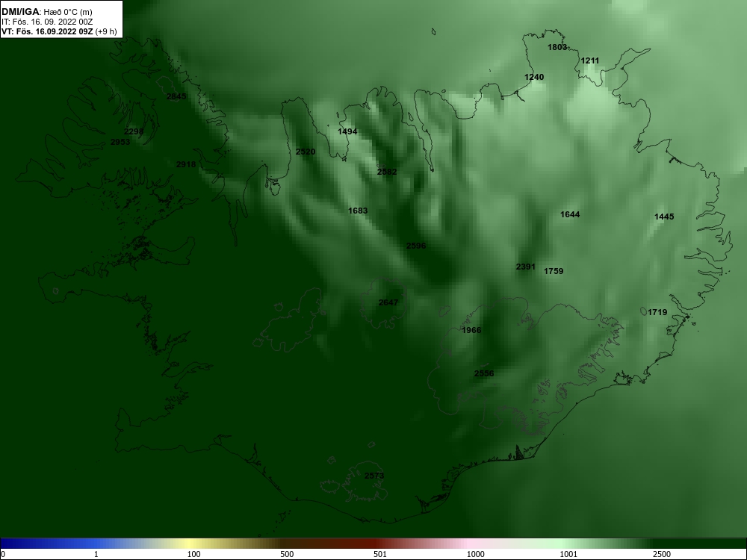Select the map value 1494
Viewport: 747px width, 560px height.
[x=347, y=131]
